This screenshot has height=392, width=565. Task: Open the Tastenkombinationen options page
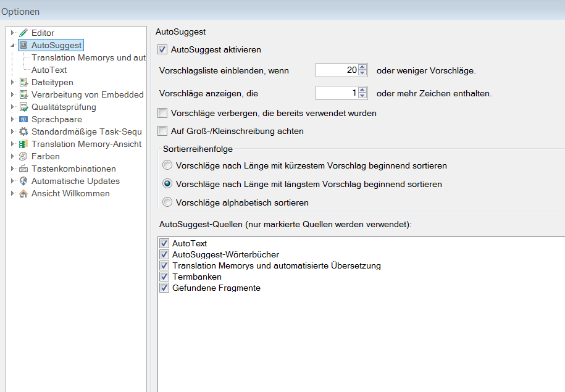(73, 169)
